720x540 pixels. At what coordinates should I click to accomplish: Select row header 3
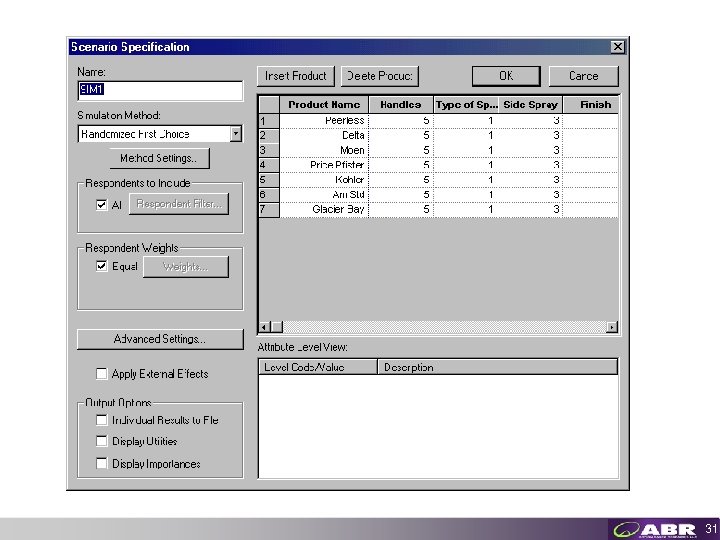pos(269,150)
